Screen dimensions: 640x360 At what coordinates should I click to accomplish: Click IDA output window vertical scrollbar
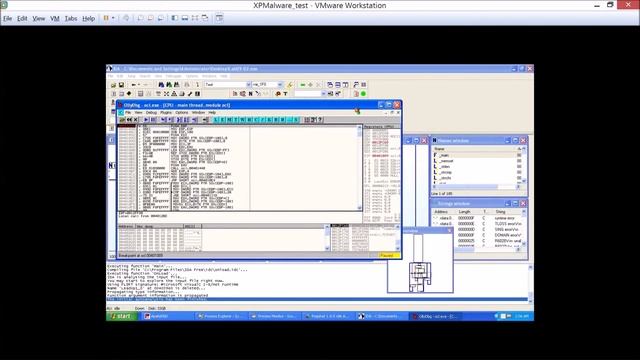pyautogui.click(x=530, y=283)
